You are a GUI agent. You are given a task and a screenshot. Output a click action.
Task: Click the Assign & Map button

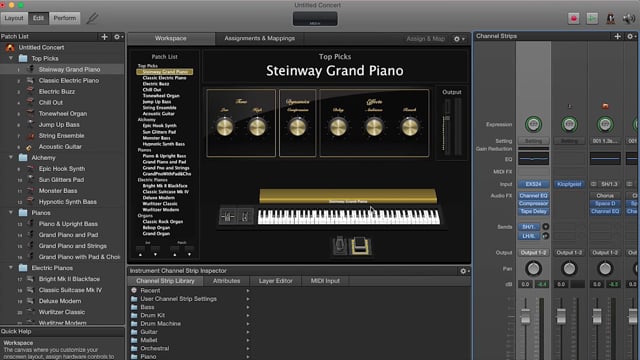click(x=425, y=39)
